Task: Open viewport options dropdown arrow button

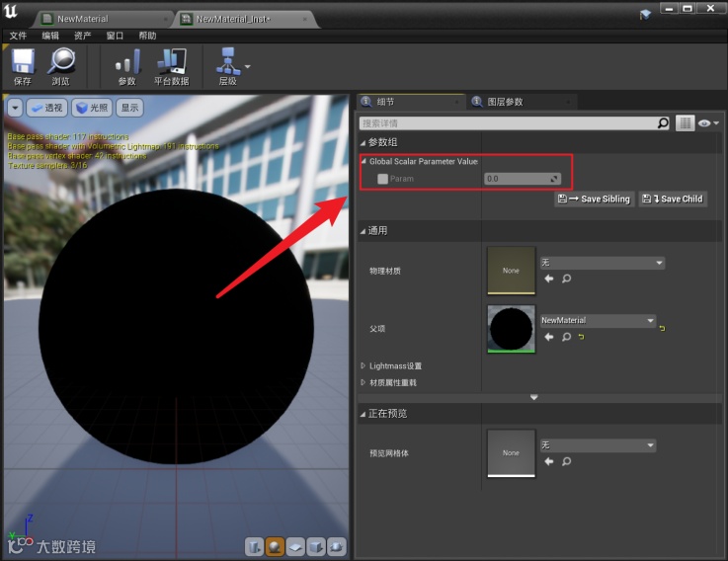Action: [15, 108]
